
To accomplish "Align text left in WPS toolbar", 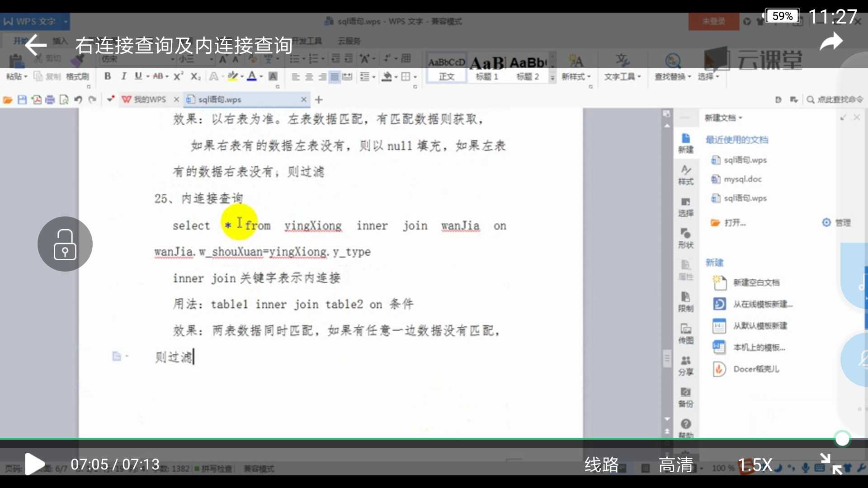I will coord(295,76).
